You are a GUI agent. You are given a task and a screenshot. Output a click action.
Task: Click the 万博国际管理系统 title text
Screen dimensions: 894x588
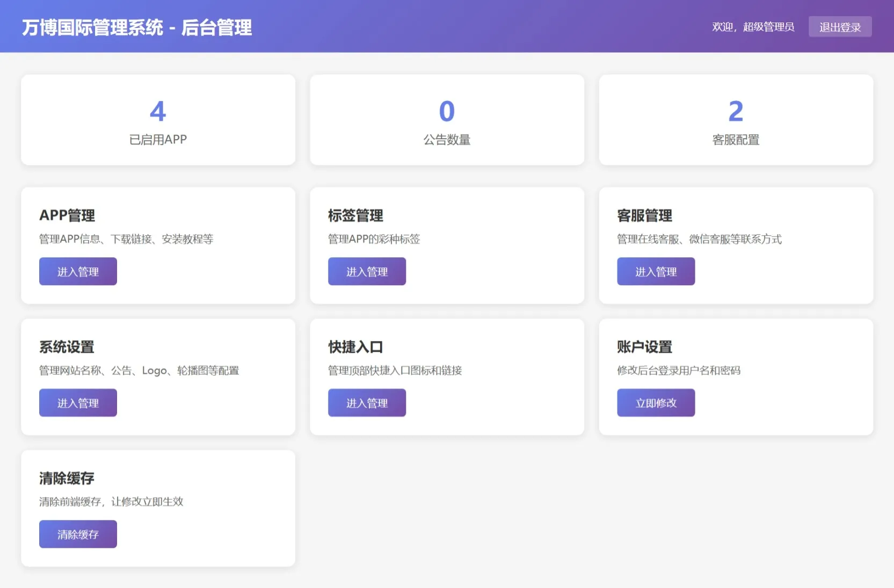(136, 27)
